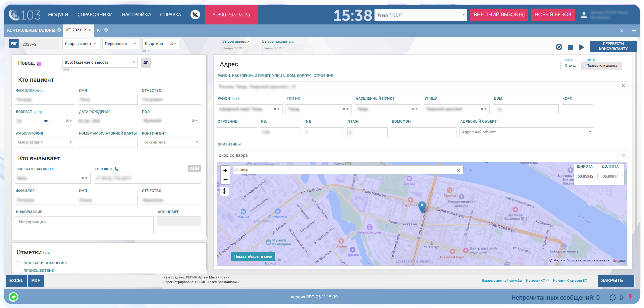Open the СПРАВКА menu
Image resolution: width=644 pixels, height=308 pixels.
click(x=171, y=15)
